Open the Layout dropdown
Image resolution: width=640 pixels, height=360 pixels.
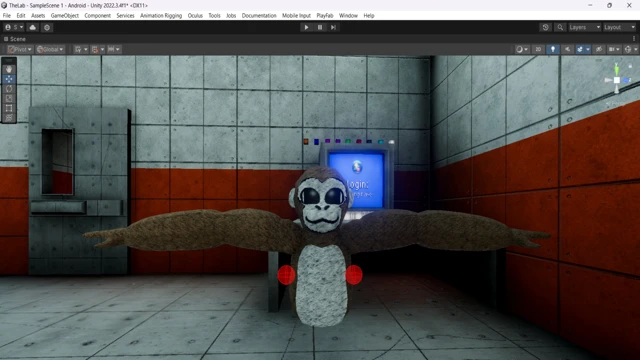point(619,27)
